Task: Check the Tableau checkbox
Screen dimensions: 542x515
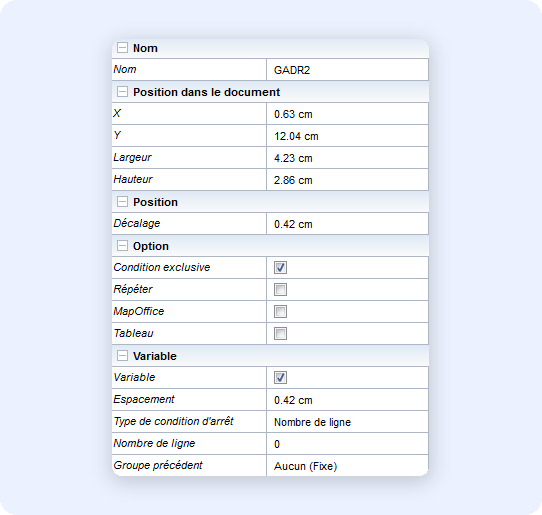Action: click(x=280, y=334)
